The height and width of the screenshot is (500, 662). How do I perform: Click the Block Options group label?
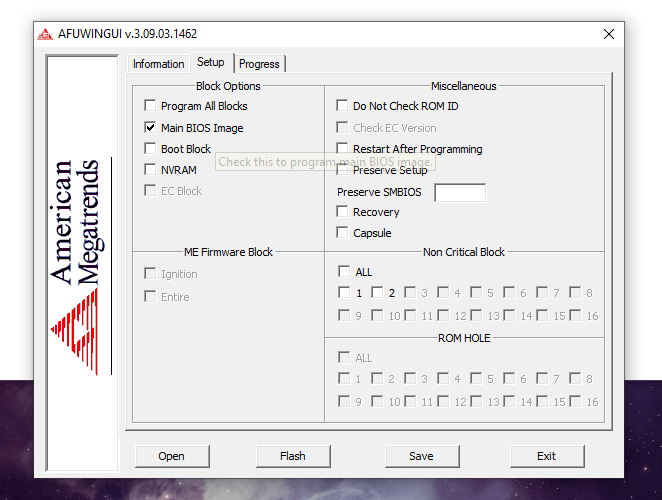tap(228, 86)
